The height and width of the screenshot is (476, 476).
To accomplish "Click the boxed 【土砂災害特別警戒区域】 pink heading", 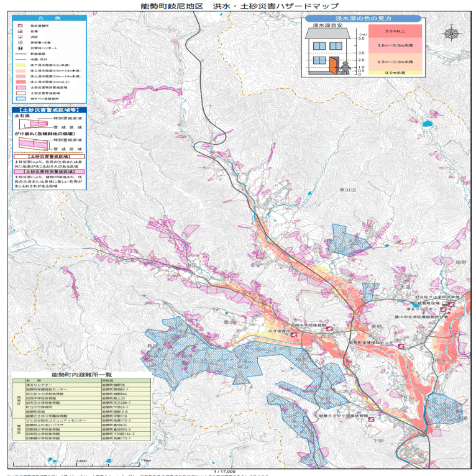I will coord(49,172).
